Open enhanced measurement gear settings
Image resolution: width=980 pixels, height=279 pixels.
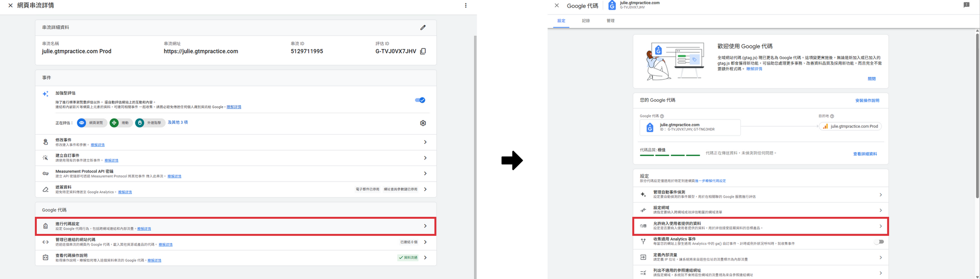point(423,123)
